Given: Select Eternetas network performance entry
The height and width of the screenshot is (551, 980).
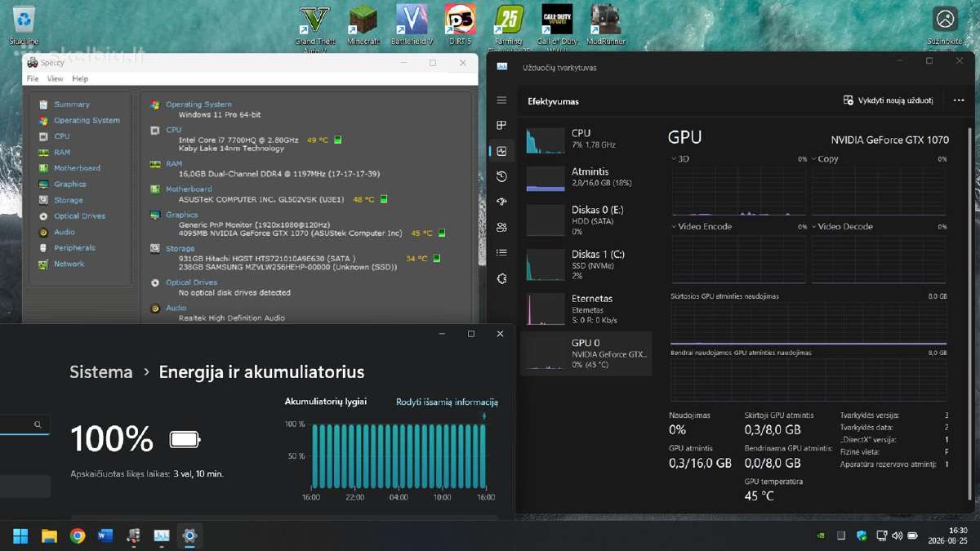Looking at the screenshot, I should click(x=586, y=309).
